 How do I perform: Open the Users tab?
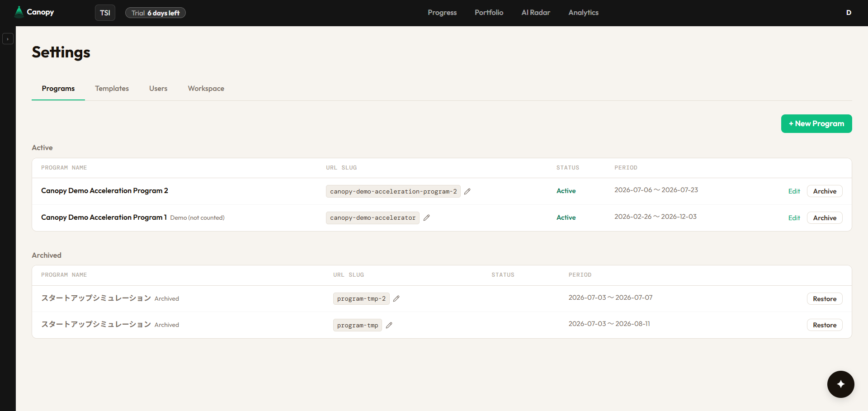click(x=158, y=89)
